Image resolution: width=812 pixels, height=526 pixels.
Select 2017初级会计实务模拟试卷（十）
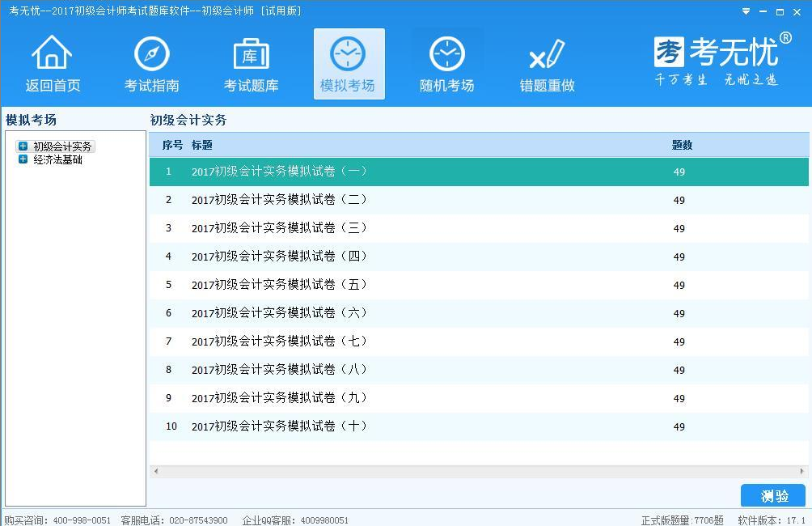[479, 426]
